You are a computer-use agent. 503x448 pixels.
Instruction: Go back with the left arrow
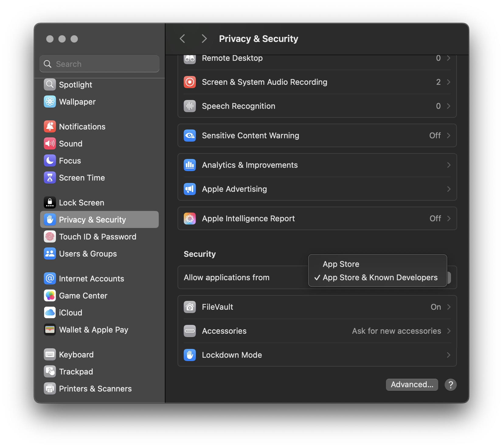coord(182,39)
